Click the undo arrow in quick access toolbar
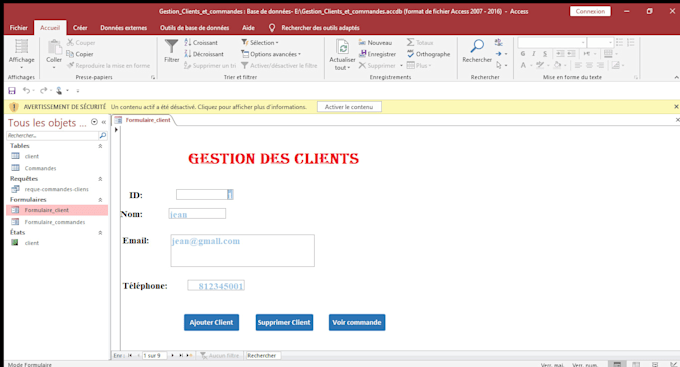Screen dimensions: 680x367 tap(26, 90)
